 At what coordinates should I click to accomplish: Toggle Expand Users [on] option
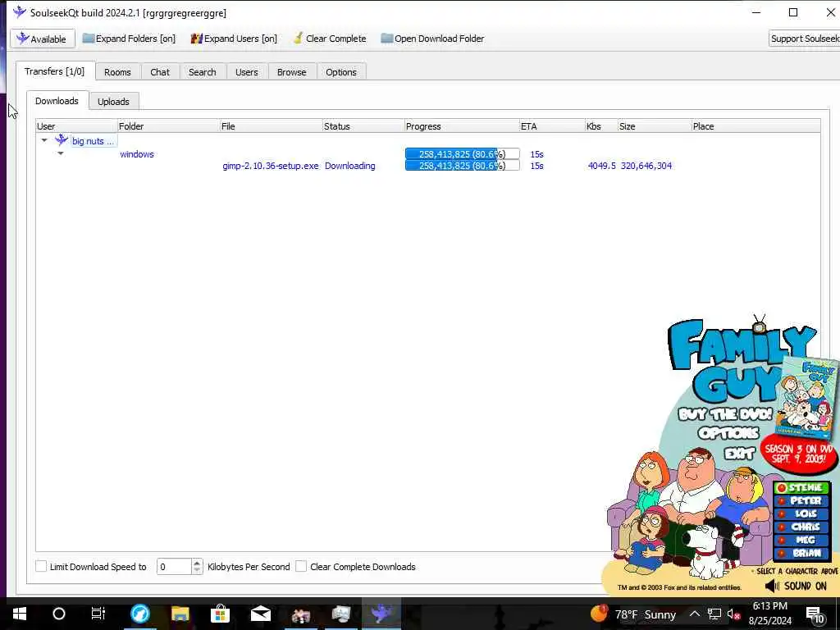[234, 39]
